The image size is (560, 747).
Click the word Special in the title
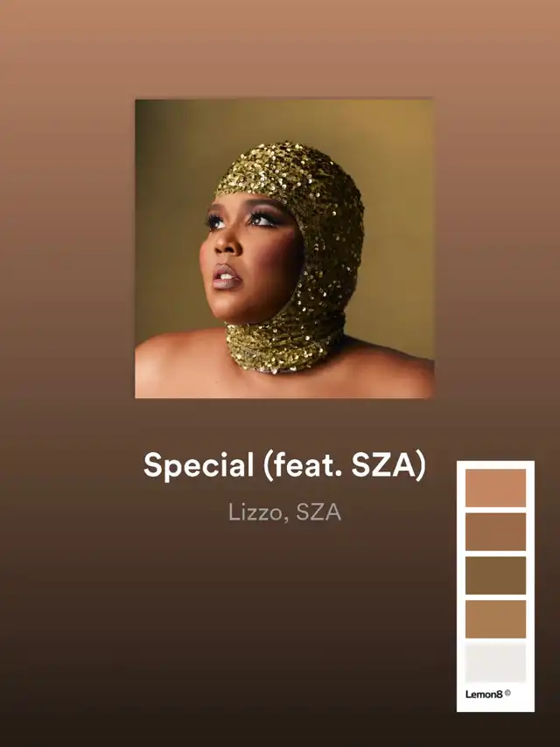(199, 466)
